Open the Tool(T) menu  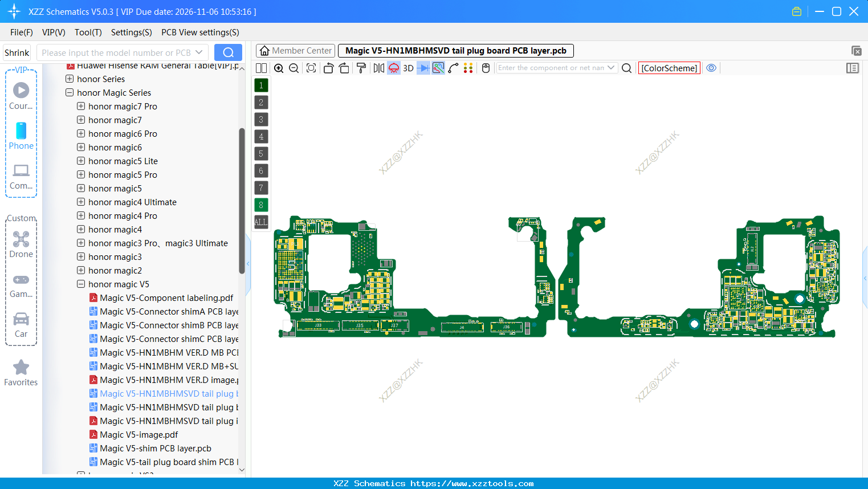(88, 32)
